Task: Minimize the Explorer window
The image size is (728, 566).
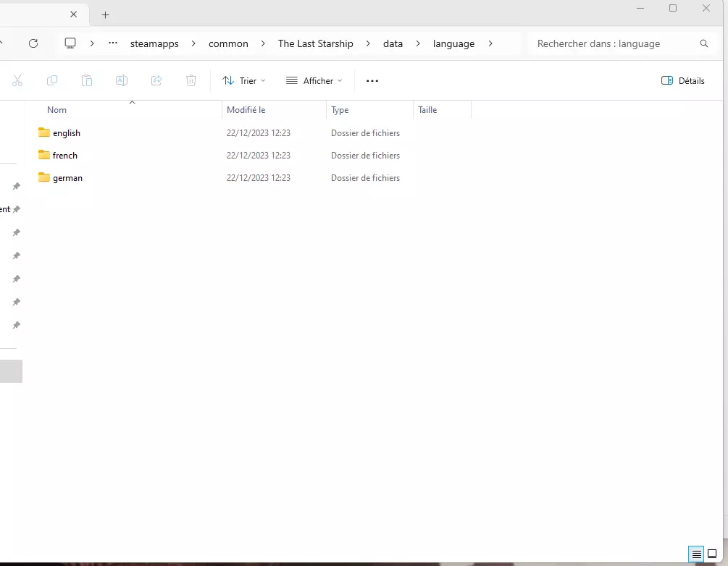Action: coord(640,9)
